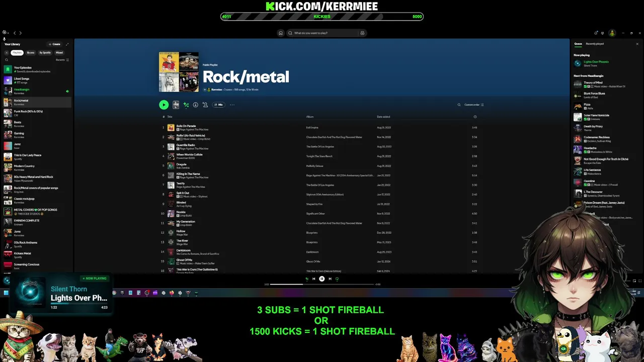Open Limp Bizkit artist link under Nookie
644x362 pixels.
point(186,216)
